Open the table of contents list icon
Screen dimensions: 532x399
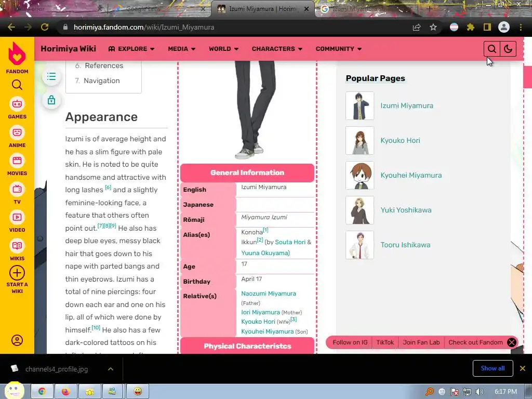tap(51, 76)
